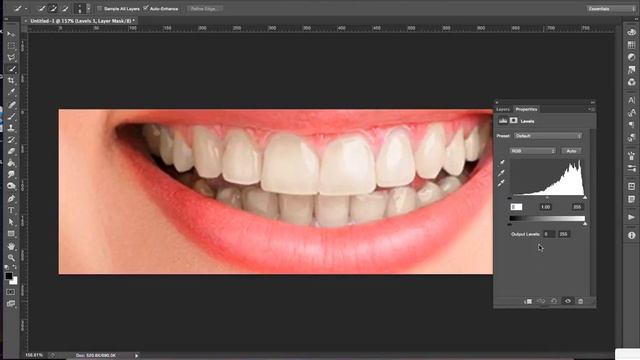Click the midtone input slider handle
Image resolution: width=640 pixels, height=360 pixels.
click(547, 198)
